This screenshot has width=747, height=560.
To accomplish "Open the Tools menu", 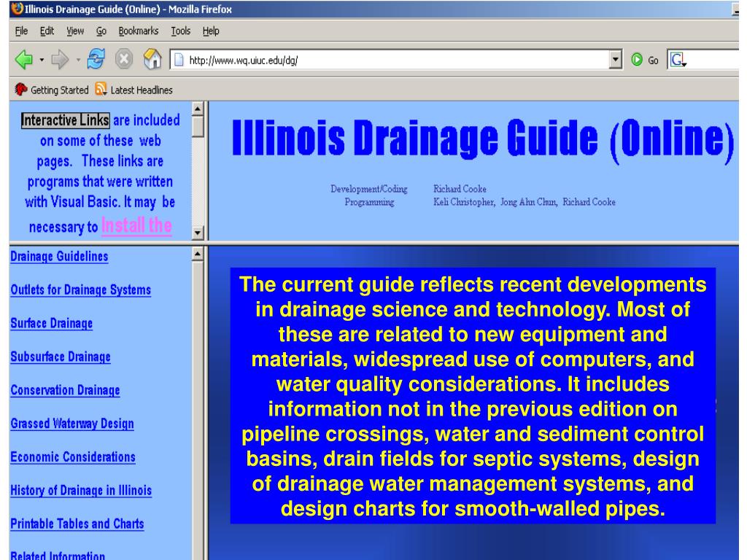I will [x=181, y=31].
